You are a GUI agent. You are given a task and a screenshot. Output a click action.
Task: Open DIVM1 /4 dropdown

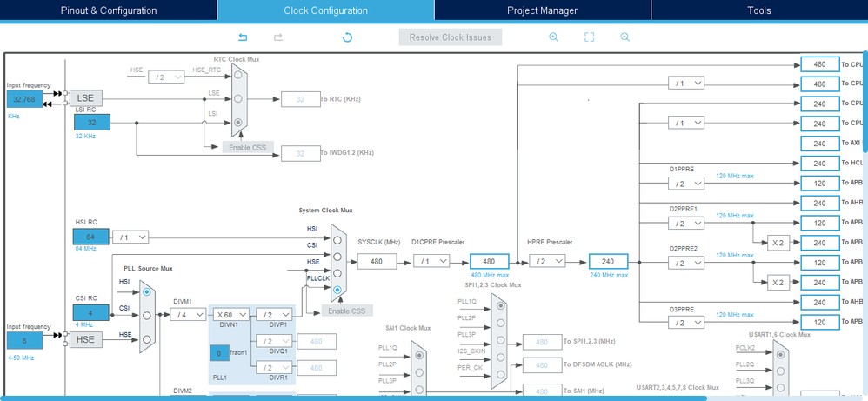(x=188, y=315)
